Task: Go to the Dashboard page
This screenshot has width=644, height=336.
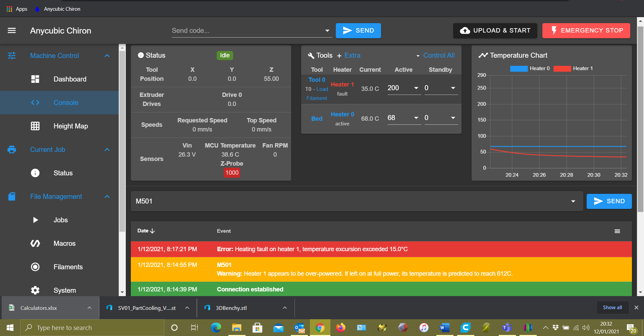Action: (70, 79)
